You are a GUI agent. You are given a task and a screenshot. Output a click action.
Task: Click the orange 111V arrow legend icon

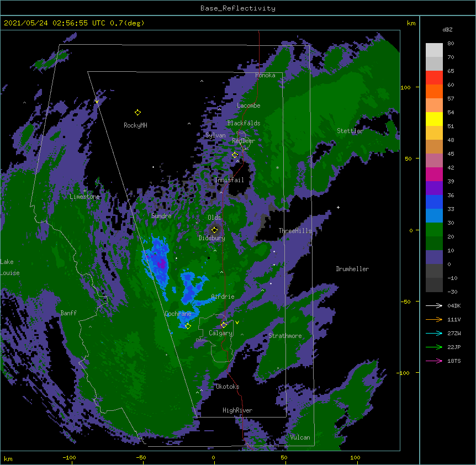pos(434,319)
